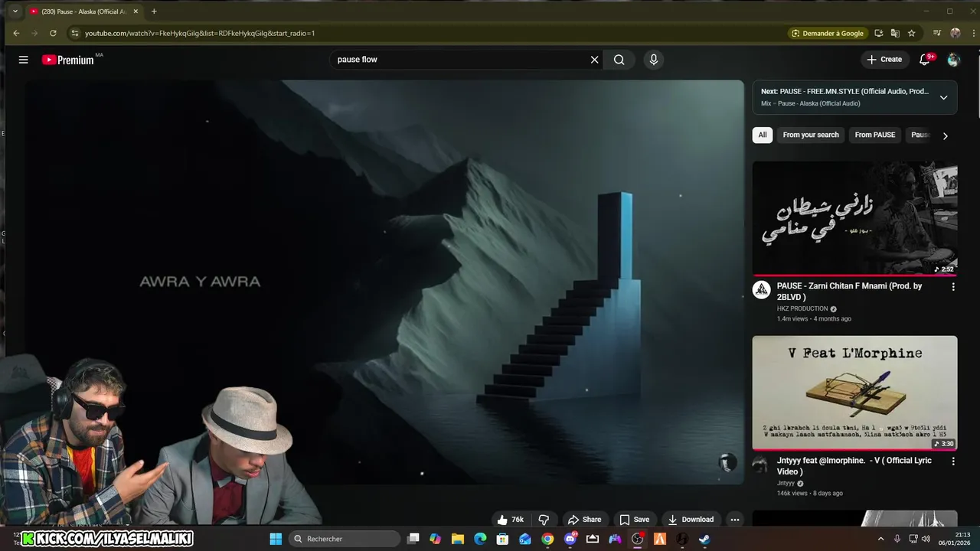
Task: Click the video player to pause
Action: (x=384, y=282)
